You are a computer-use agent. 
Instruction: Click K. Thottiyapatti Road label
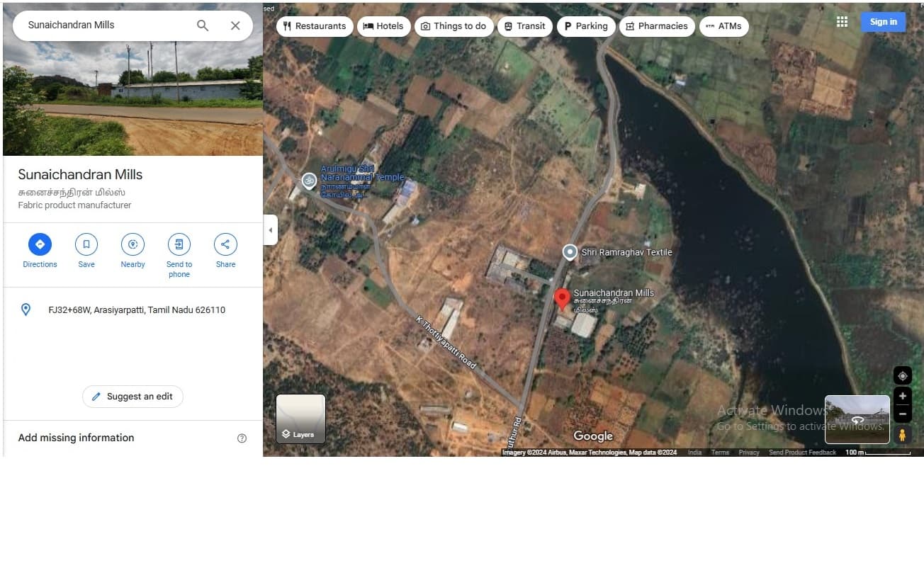(446, 342)
